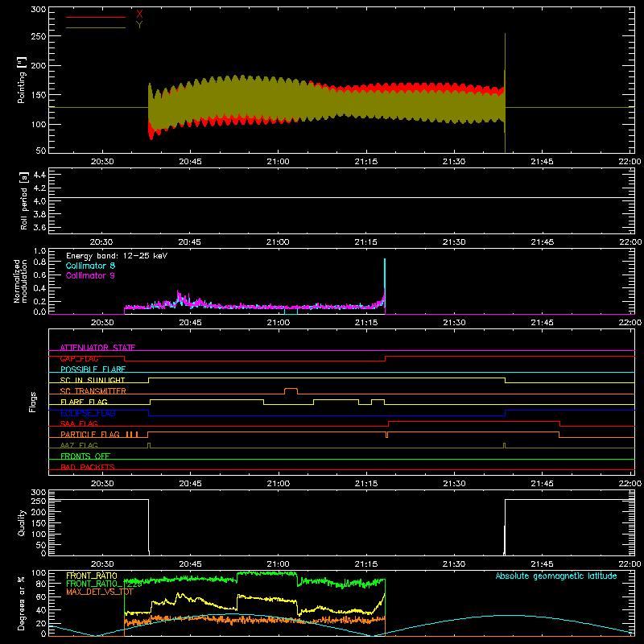Click the "Degrees or %" axis title

pos(22,603)
